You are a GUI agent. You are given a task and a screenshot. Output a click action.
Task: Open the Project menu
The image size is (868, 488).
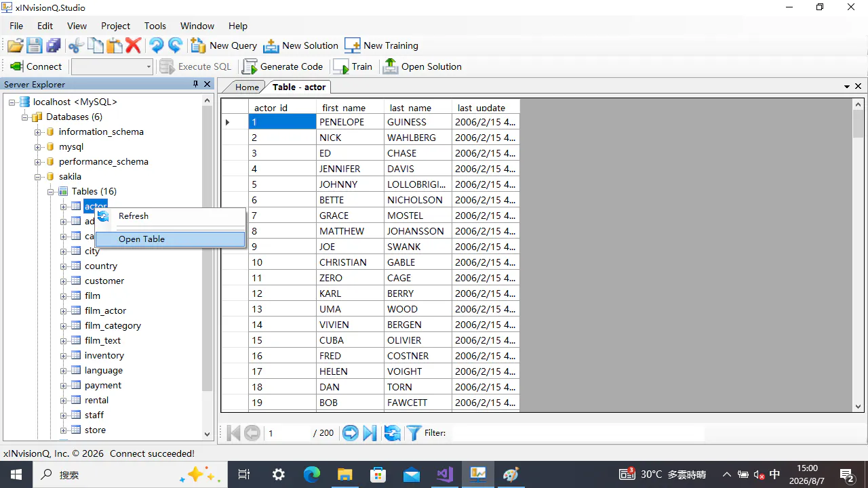pyautogui.click(x=115, y=26)
